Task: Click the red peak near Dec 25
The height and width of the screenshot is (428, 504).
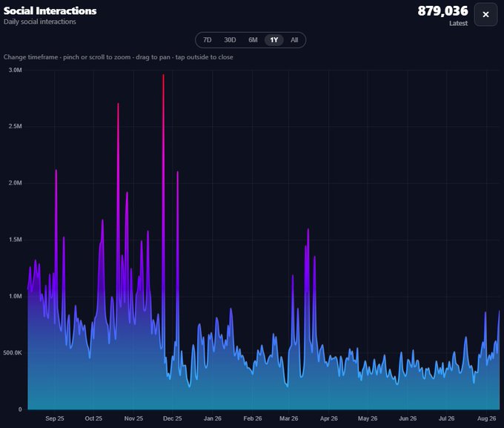Action: coord(163,76)
